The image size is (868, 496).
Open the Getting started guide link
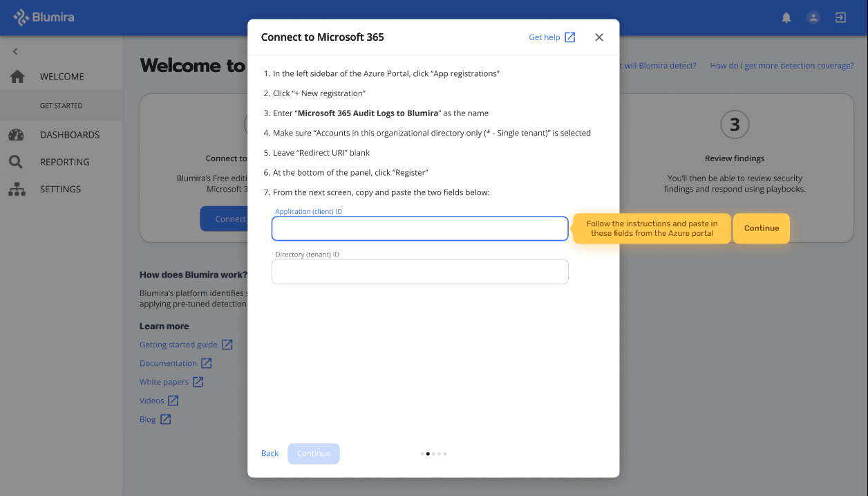coord(178,345)
